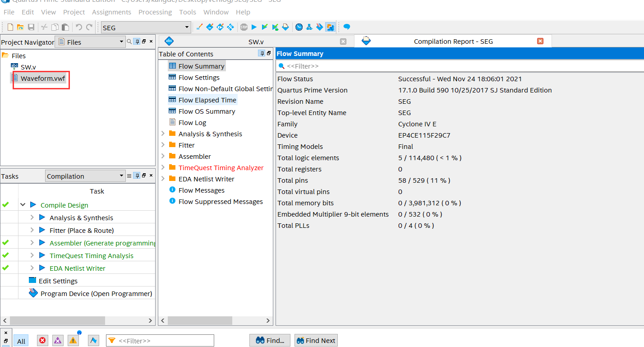This screenshot has height=347, width=644.
Task: Toggle the purple critical warning filter
Action: coord(58,340)
